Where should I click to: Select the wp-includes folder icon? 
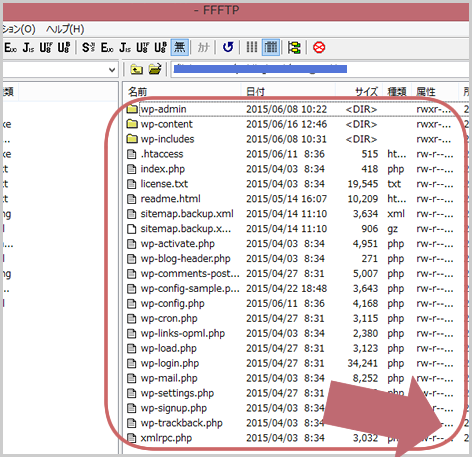tap(132, 139)
